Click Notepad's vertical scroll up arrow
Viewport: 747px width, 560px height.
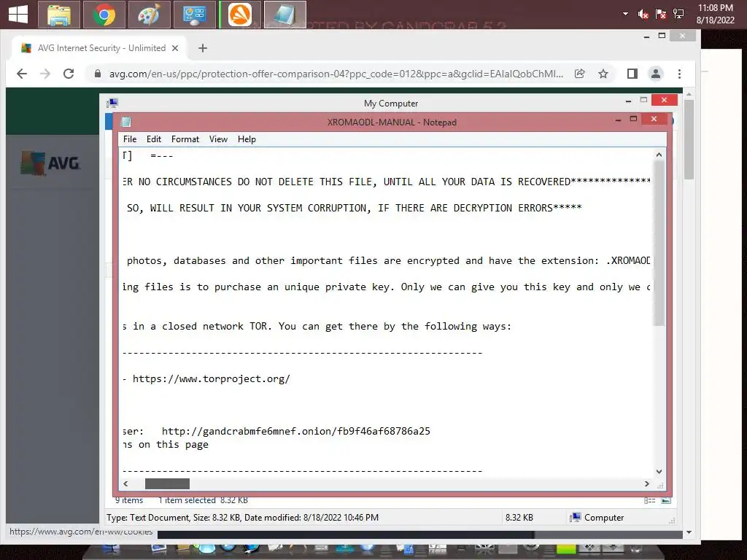point(659,155)
